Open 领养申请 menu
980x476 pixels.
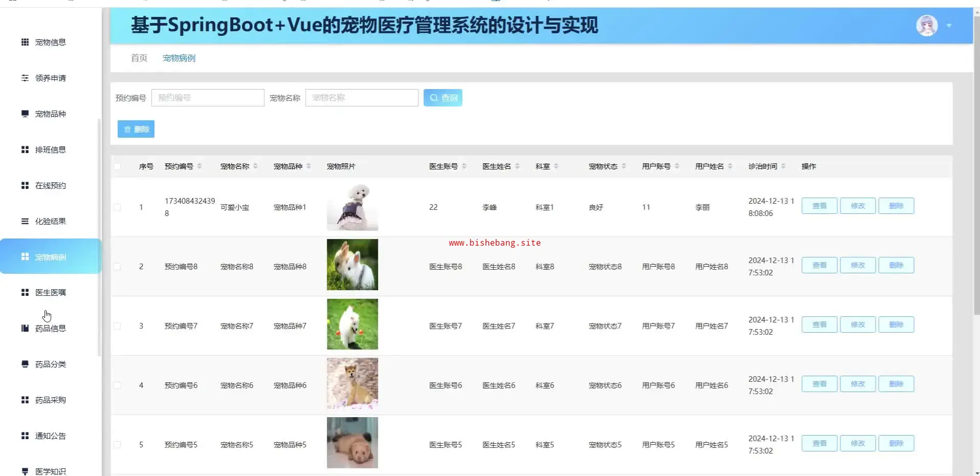point(50,78)
